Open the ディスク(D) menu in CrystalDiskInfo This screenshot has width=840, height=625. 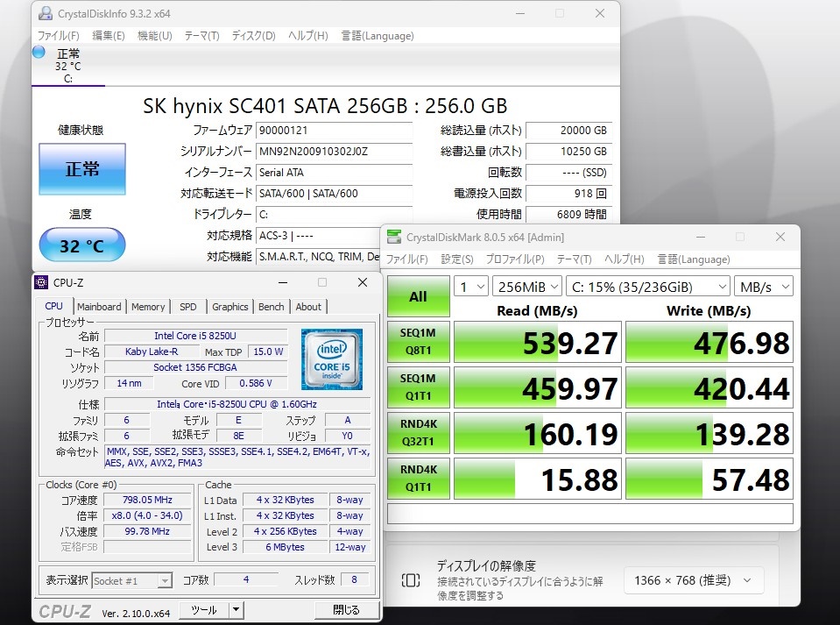click(253, 36)
